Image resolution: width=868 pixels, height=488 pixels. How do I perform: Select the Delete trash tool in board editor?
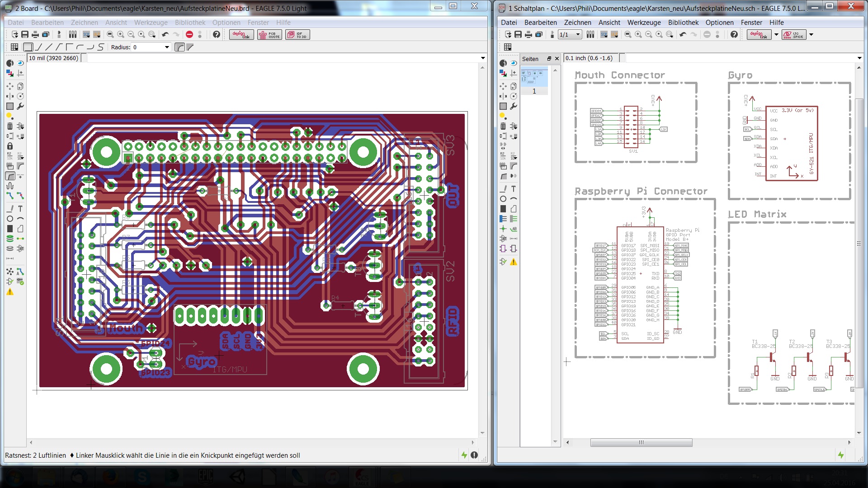pyautogui.click(x=10, y=126)
